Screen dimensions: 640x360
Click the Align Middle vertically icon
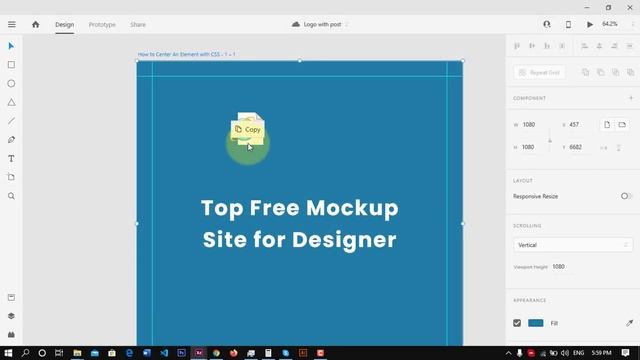coord(532,46)
